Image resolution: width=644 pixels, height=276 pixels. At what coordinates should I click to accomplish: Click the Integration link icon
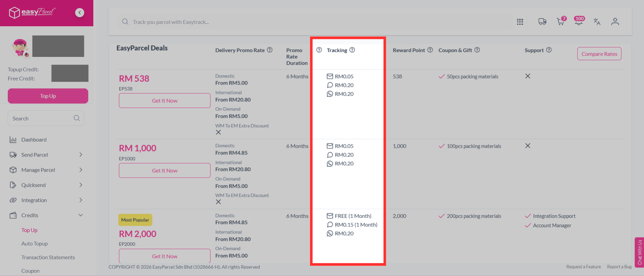pos(13,200)
